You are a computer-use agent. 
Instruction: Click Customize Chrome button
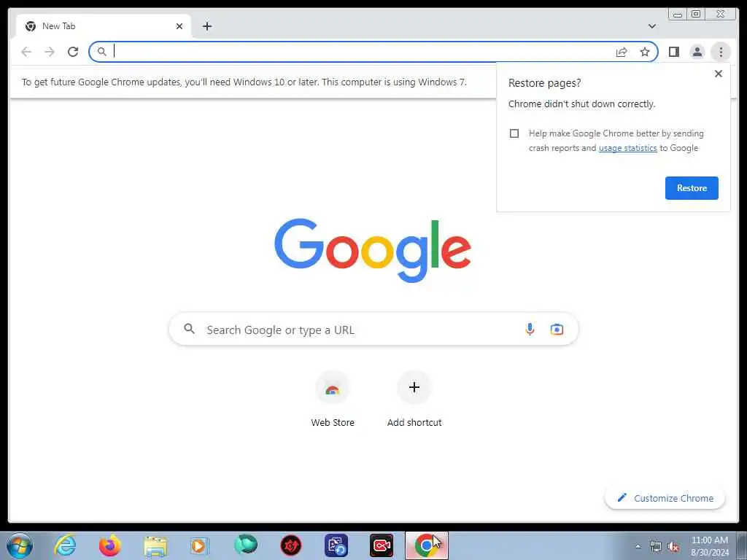pos(665,498)
